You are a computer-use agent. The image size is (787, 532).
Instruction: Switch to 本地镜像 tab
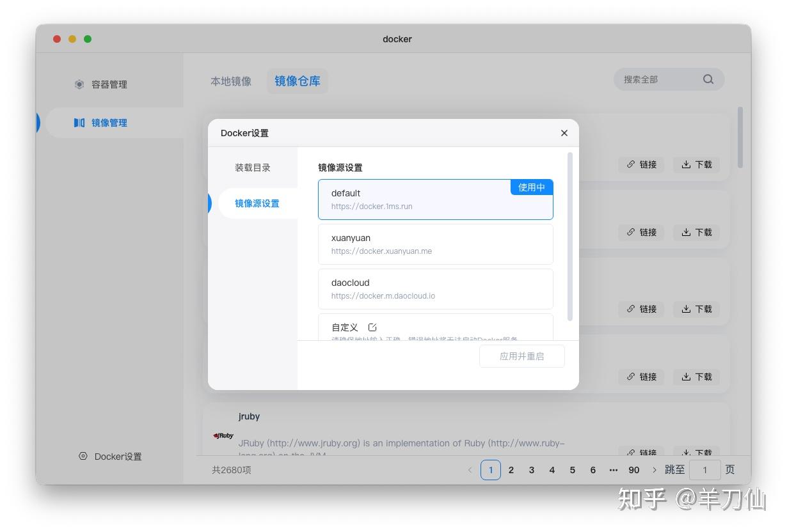click(x=231, y=81)
